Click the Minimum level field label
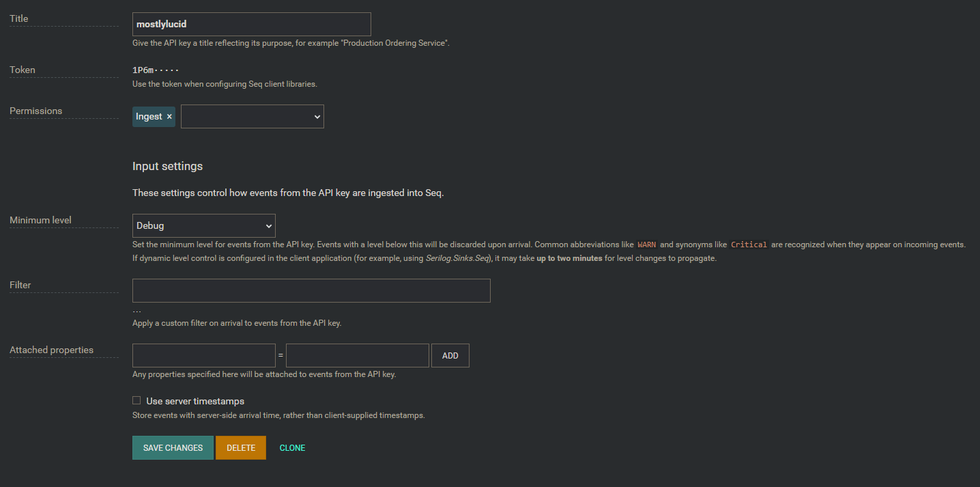The height and width of the screenshot is (487, 980). tap(40, 220)
